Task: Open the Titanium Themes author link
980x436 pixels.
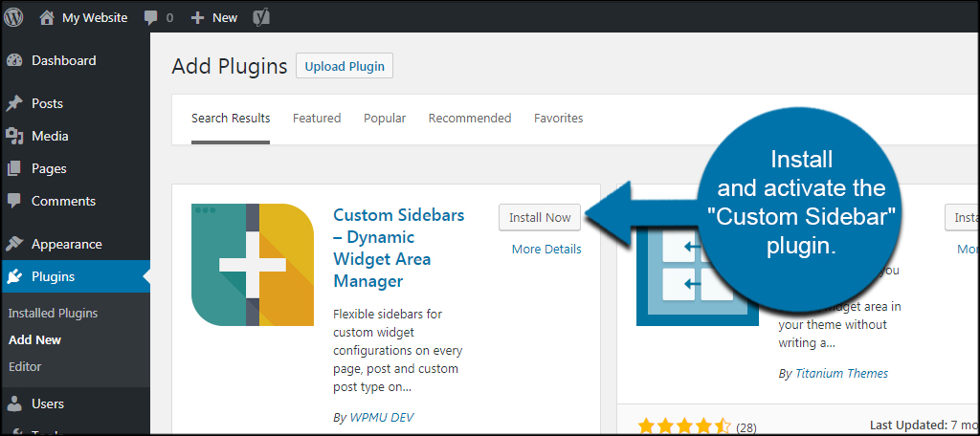Action: (x=842, y=374)
